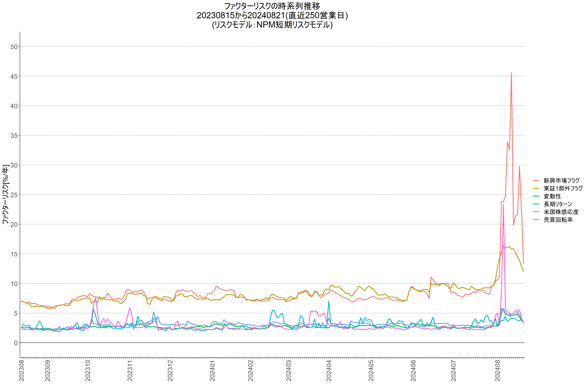Click the blue 米国株感応度 legend swatch
This screenshot has width=588, height=392.
pyautogui.click(x=536, y=212)
